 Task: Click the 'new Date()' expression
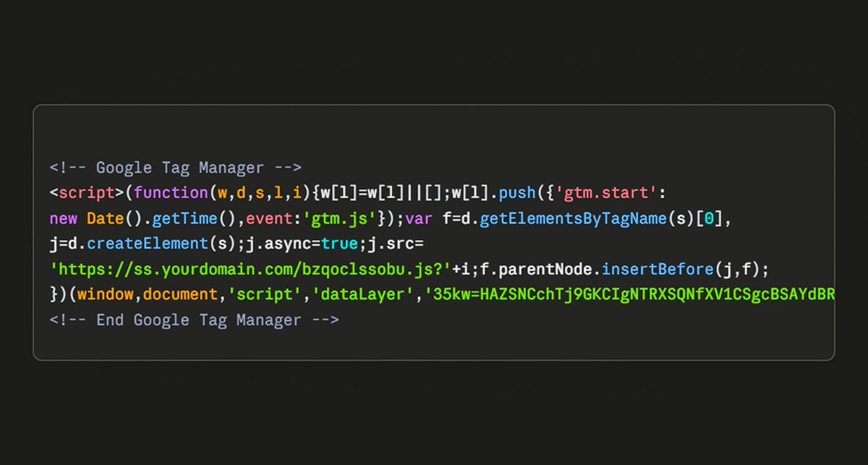(x=96, y=218)
